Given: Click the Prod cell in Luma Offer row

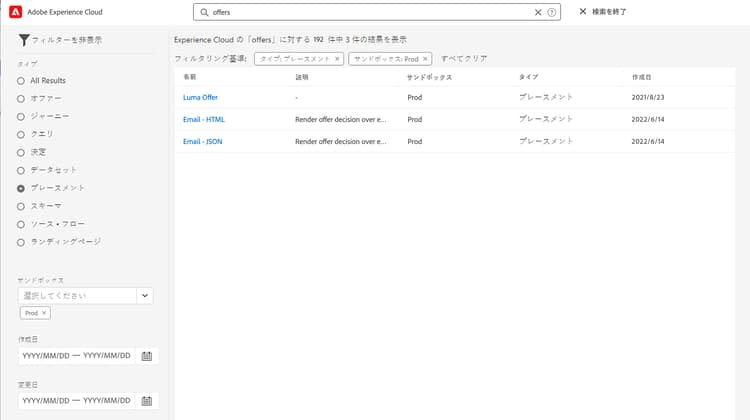Looking at the screenshot, I should pos(415,97).
